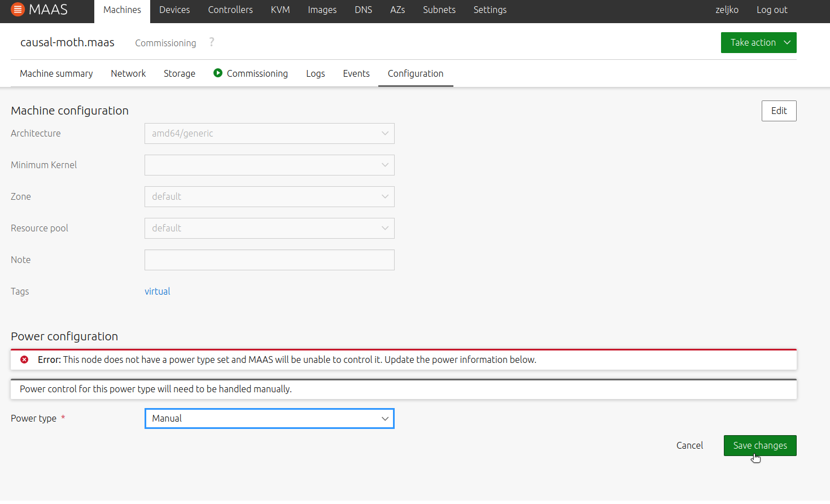This screenshot has width=830, height=504.
Task: Click the green Commissioning play icon
Action: pos(218,73)
